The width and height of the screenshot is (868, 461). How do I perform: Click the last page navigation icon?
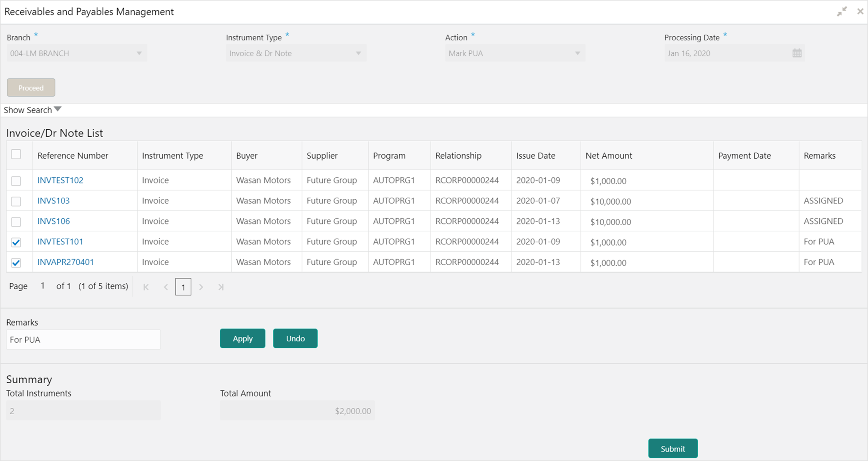220,286
